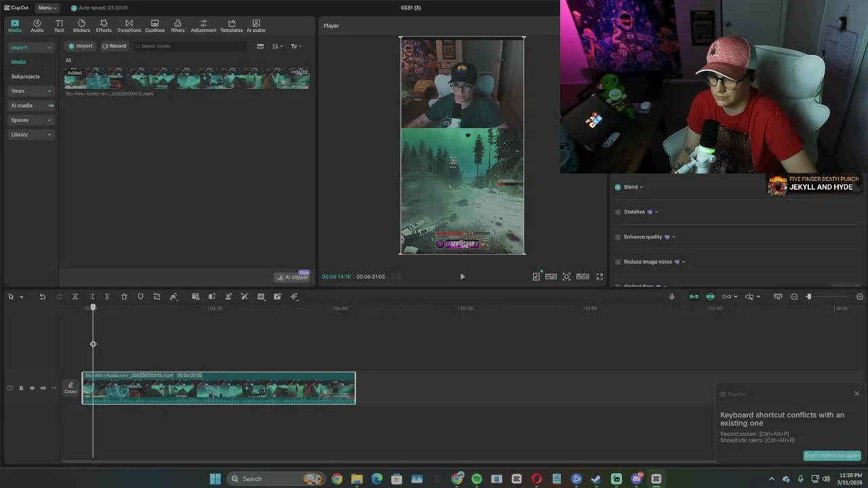
Task: Open the AI avatar tab
Action: click(256, 26)
